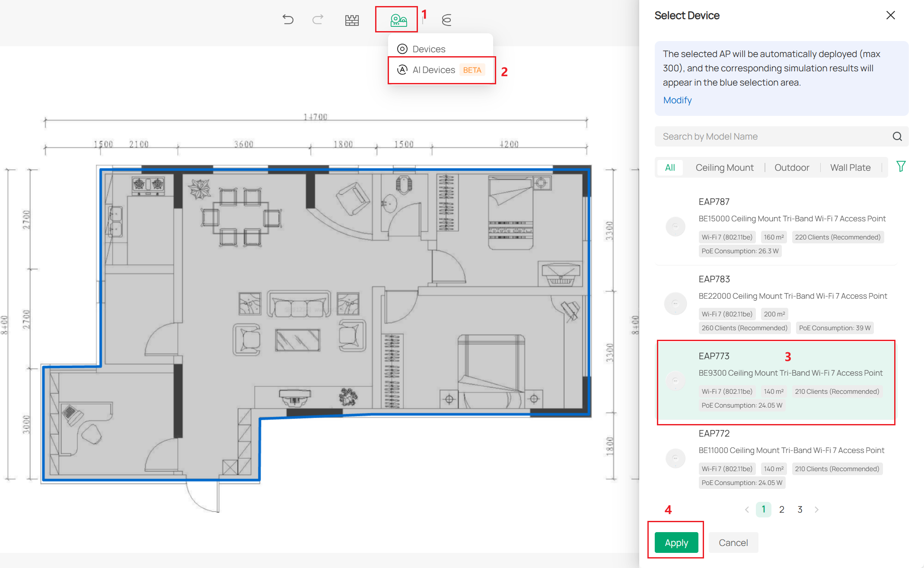Open the device filter icon

coord(901,166)
